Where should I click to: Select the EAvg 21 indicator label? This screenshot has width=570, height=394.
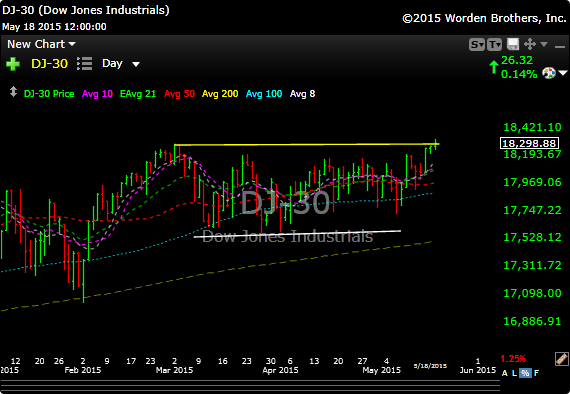pos(138,94)
